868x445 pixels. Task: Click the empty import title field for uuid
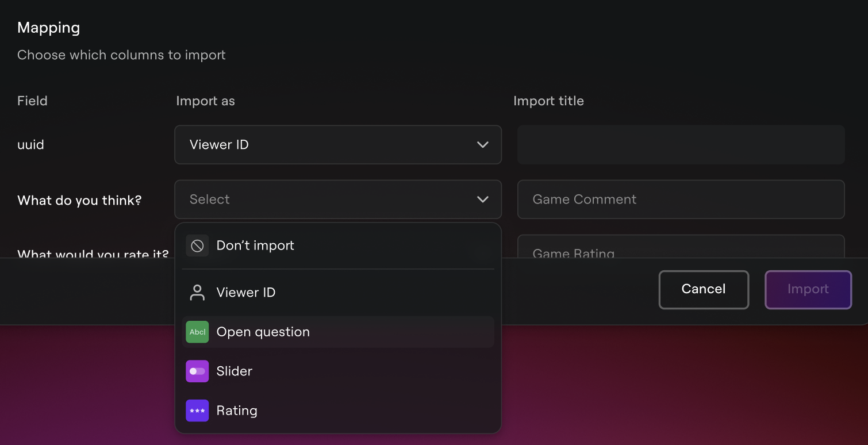681,145
